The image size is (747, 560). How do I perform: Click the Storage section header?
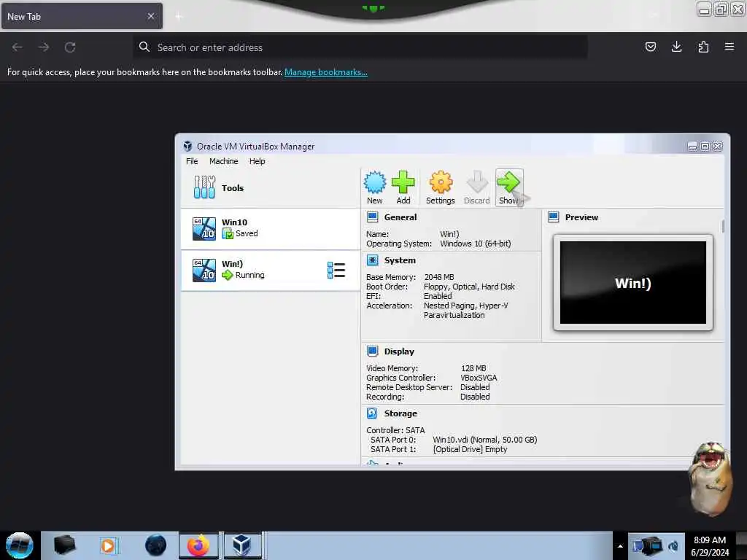(400, 413)
